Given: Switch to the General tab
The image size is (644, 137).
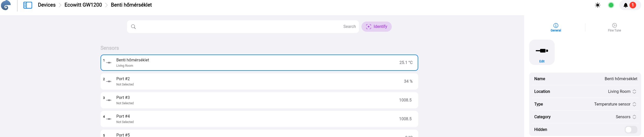Looking at the screenshot, I should [555, 27].
